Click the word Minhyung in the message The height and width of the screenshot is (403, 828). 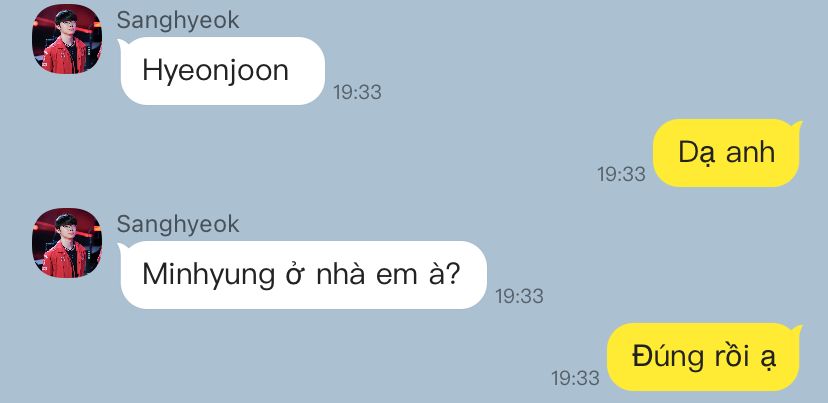point(209,276)
